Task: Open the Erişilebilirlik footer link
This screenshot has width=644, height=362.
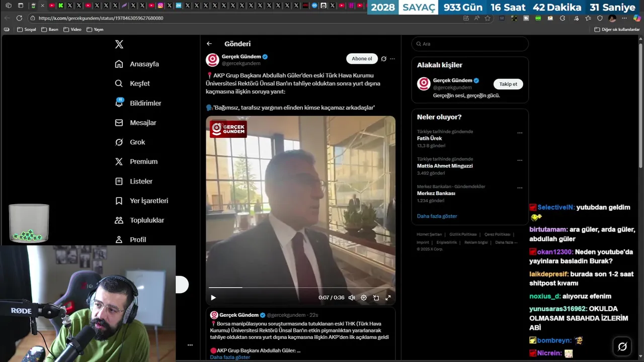Action: [446, 242]
